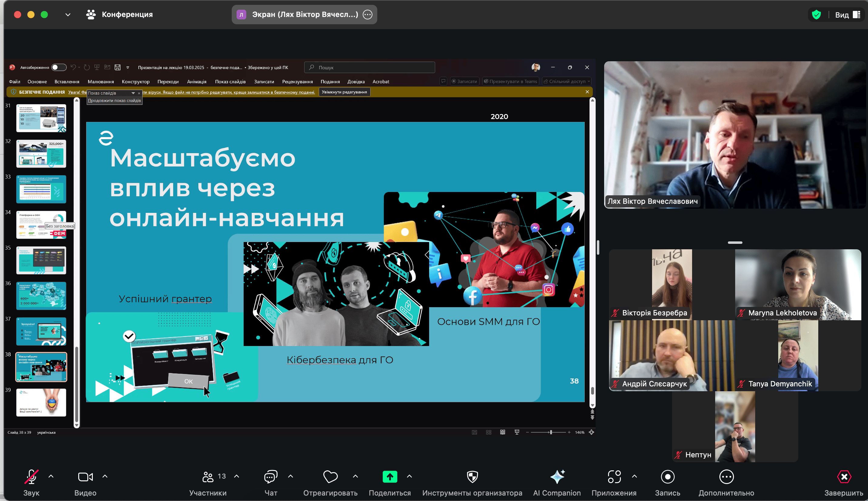Screen dimensions: 868x501
Task: Switch to the Анімація ribbon tab
Action: tap(197, 82)
